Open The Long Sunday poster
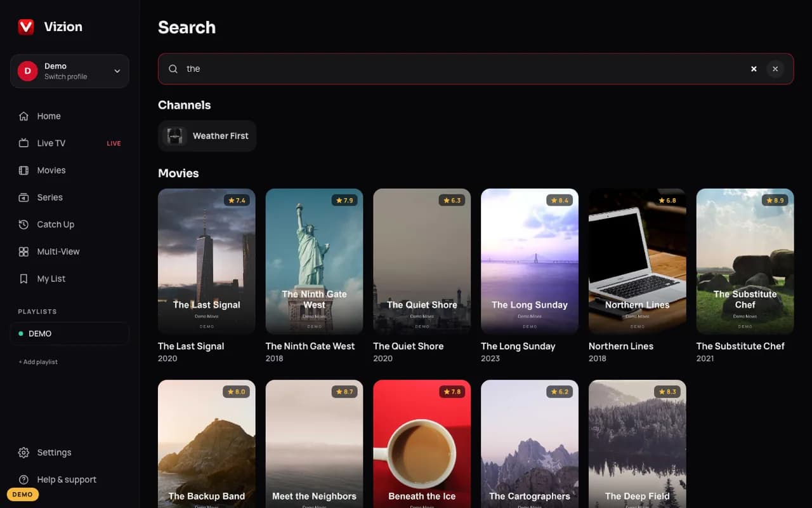This screenshot has height=508, width=812. (x=530, y=262)
